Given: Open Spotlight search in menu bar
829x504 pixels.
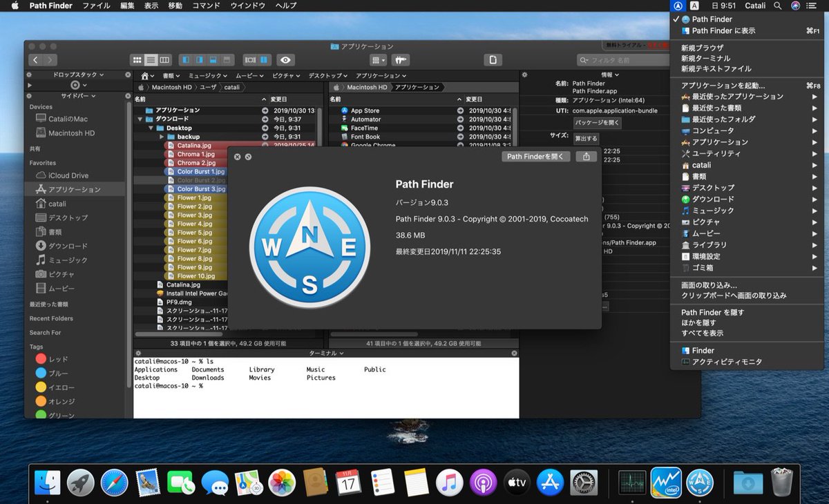Looking at the screenshot, I should 778,6.
